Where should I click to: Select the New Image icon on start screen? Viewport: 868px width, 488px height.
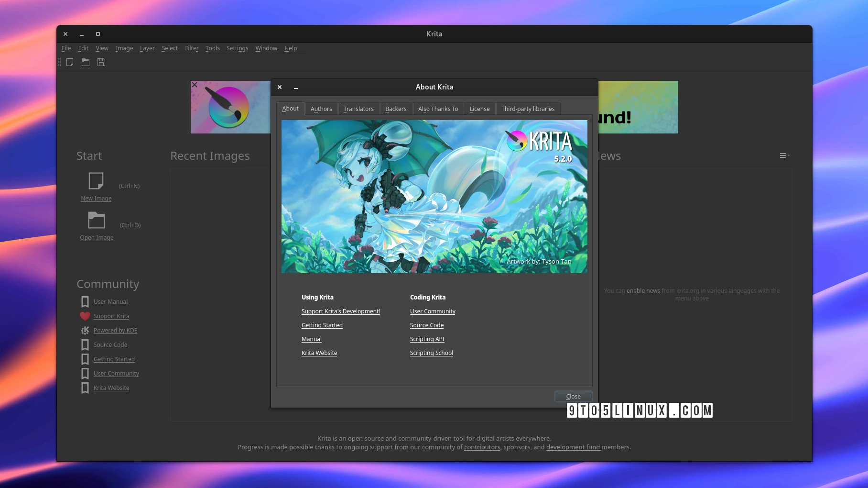coord(96,180)
